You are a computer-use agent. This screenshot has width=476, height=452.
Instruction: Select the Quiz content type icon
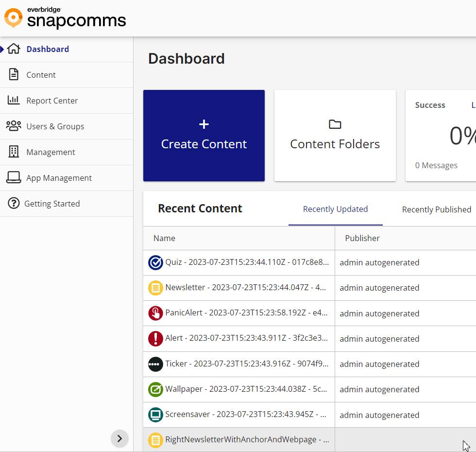155,262
